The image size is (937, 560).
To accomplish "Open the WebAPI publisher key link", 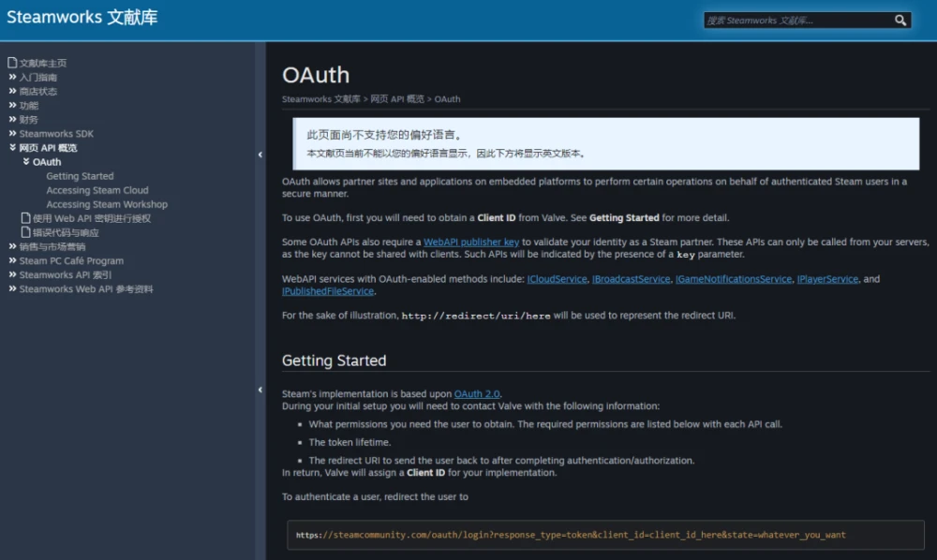I will pos(471,242).
